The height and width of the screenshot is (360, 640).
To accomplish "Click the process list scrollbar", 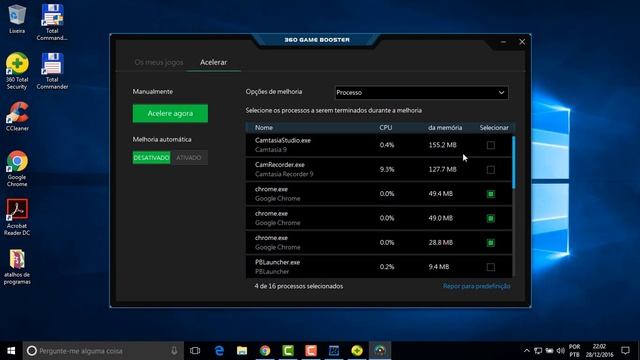I will 513,162.
